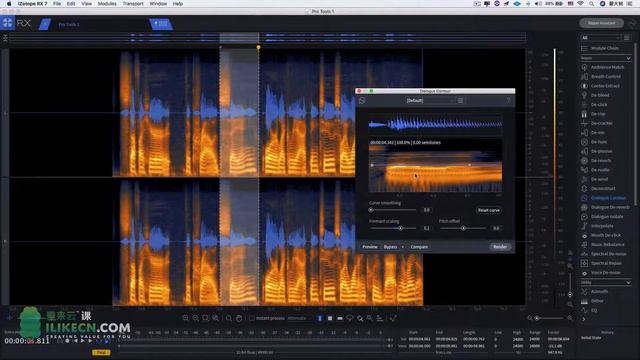The image size is (640, 360).
Task: Click the zoom in icon in toolbar
Action: click(x=185, y=318)
